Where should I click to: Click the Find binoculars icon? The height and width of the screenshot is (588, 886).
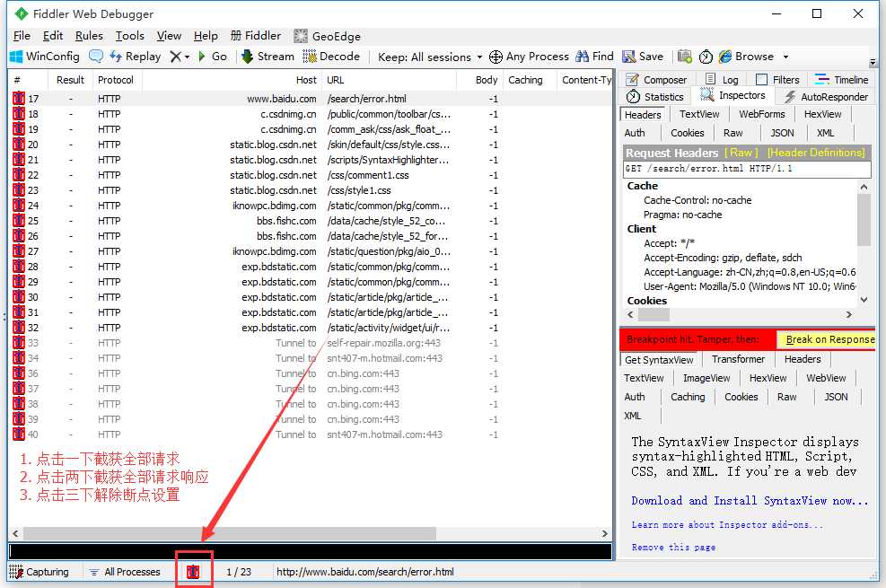(582, 57)
